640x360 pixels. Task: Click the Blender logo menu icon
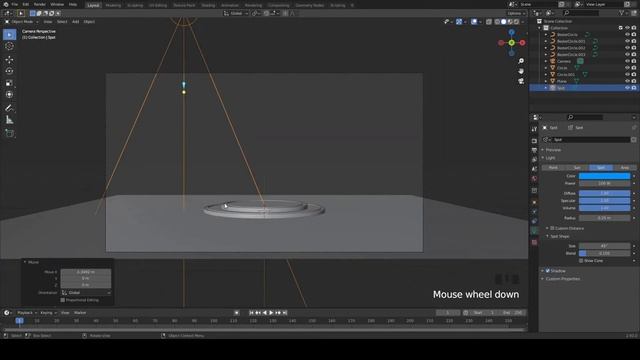pyautogui.click(x=6, y=4)
